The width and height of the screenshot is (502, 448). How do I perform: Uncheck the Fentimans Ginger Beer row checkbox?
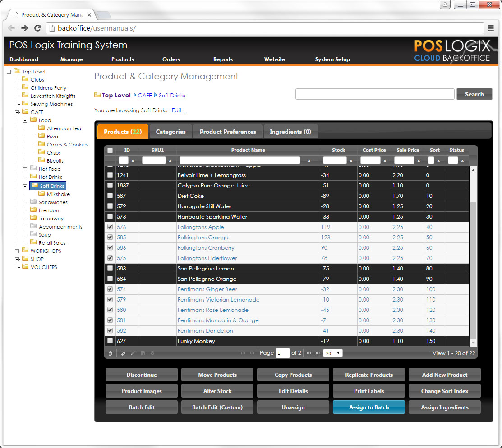(x=110, y=289)
